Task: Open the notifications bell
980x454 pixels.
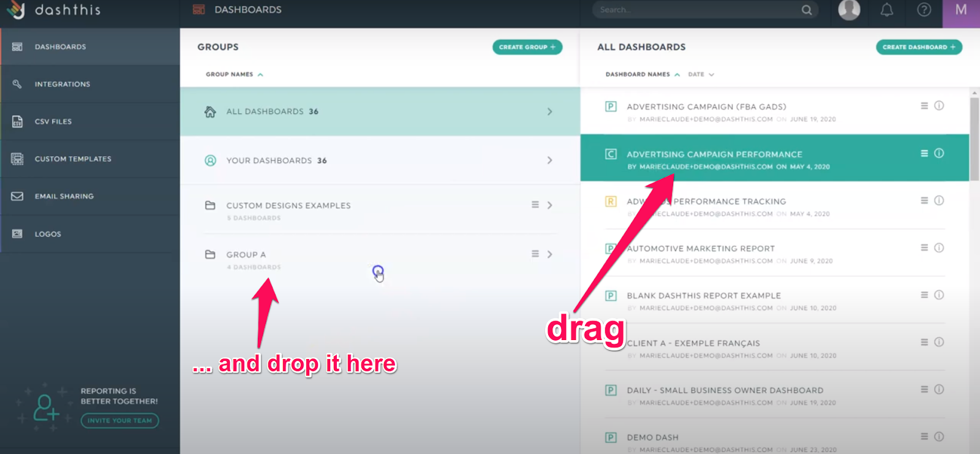Action: pos(886,10)
